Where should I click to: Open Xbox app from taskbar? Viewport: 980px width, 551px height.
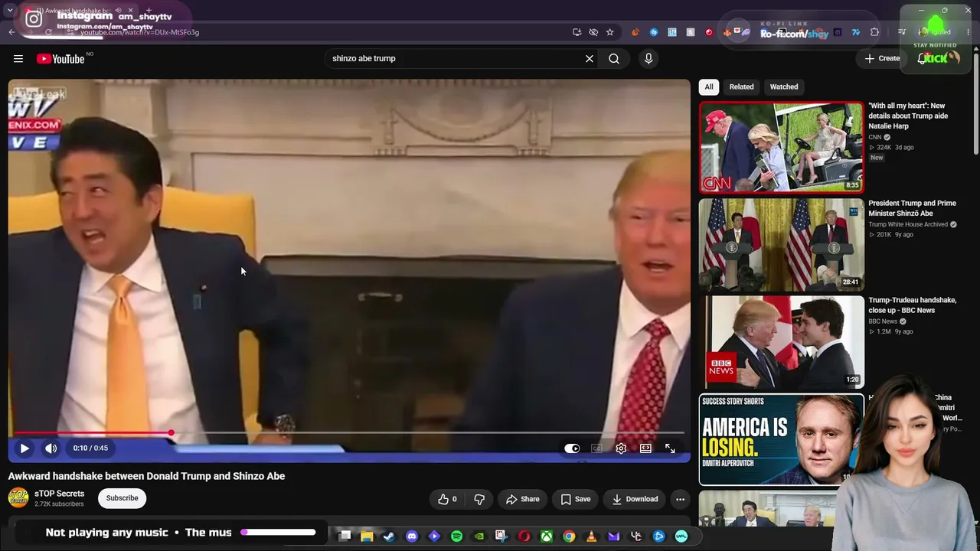[547, 536]
